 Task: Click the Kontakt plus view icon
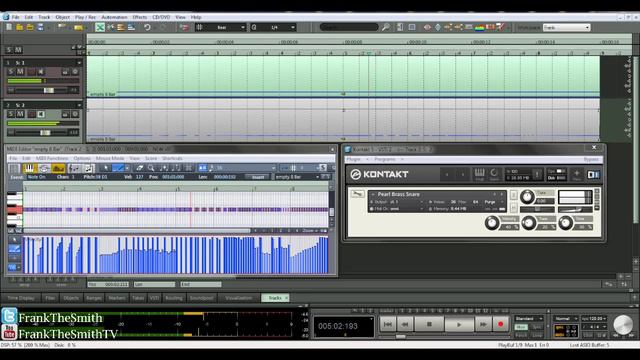click(576, 174)
